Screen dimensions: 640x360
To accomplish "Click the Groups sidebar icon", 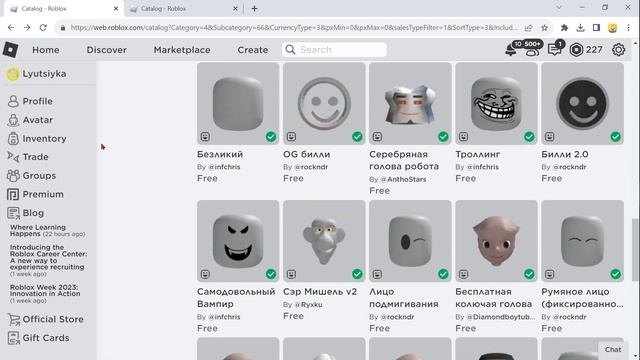I will pos(13,176).
